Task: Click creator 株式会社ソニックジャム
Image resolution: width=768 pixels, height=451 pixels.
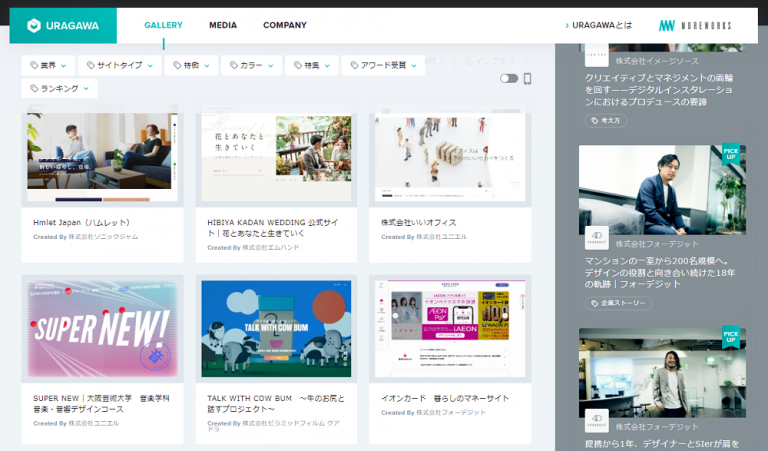Action: [103, 237]
